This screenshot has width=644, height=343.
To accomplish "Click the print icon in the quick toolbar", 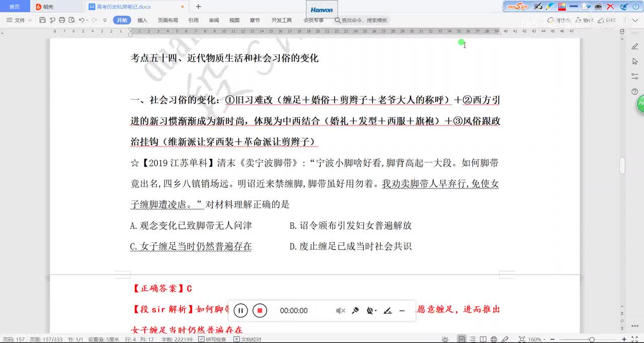I will click(62, 20).
